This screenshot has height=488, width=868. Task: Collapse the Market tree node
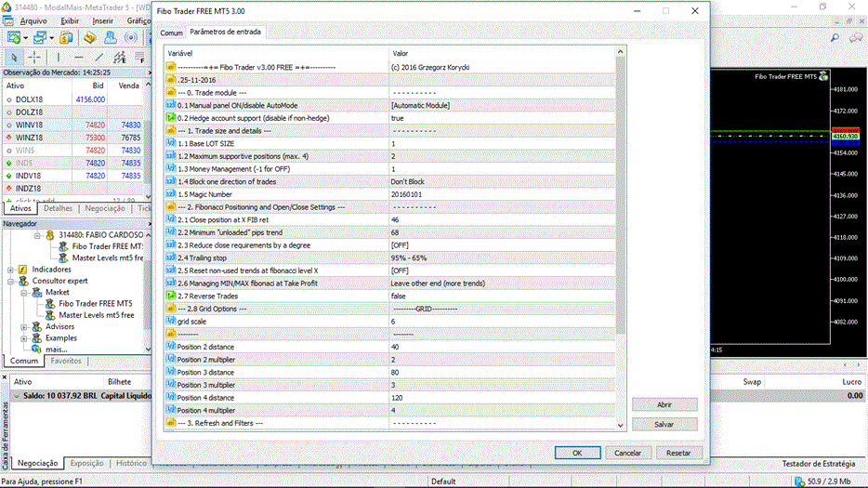[24, 293]
